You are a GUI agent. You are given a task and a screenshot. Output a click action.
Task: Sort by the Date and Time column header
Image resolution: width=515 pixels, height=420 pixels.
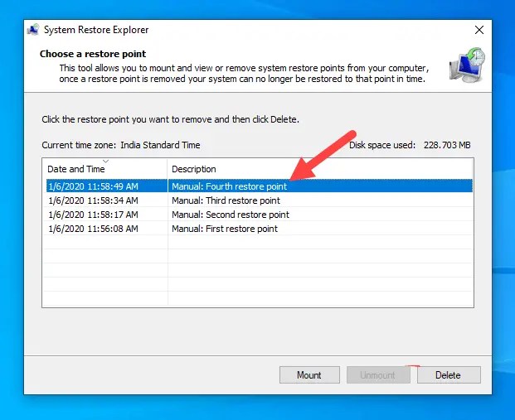pyautogui.click(x=104, y=169)
